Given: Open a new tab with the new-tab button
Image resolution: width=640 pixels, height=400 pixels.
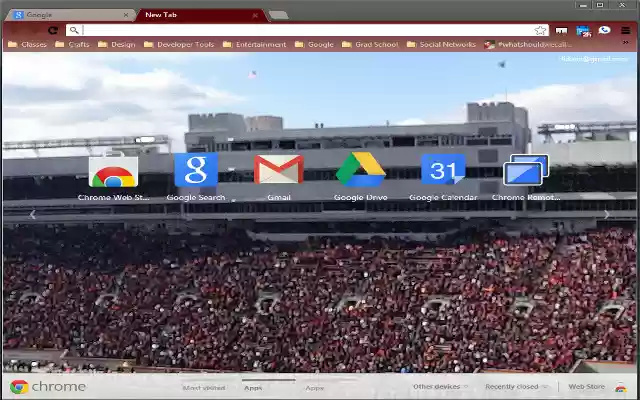Looking at the screenshot, I should 279,16.
